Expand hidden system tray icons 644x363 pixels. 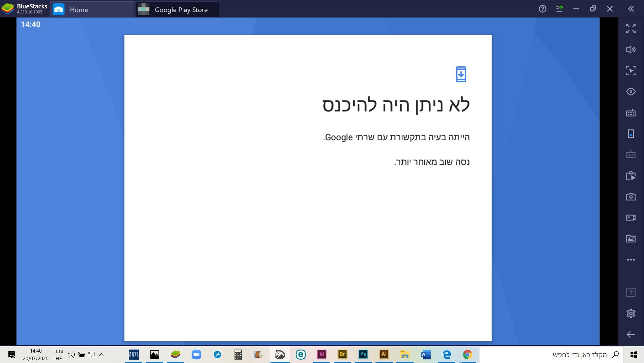[x=101, y=354]
